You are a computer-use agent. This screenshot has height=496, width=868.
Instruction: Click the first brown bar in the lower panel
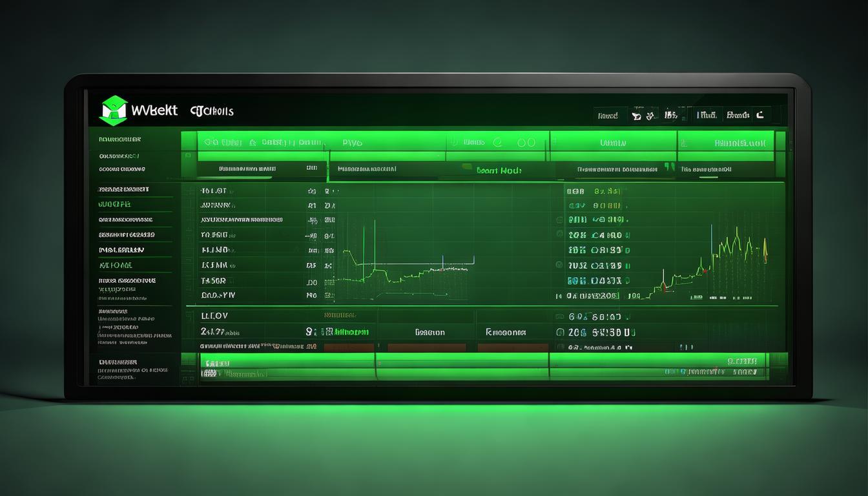[x=349, y=347]
